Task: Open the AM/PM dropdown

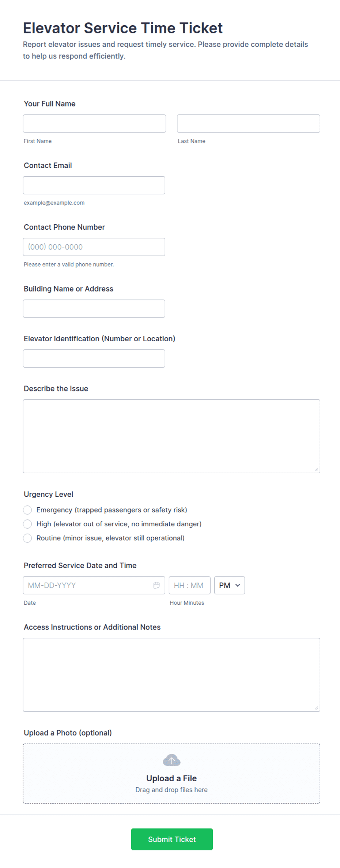Action: (230, 585)
